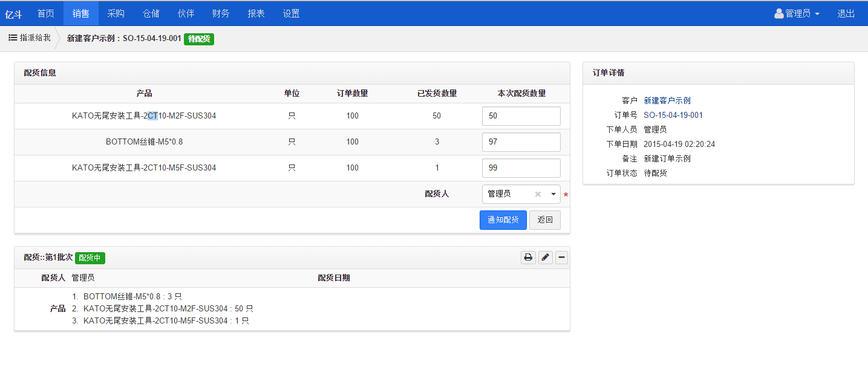Click the 通知配货 button
Image resolution: width=868 pixels, height=387 pixels.
[x=503, y=220]
